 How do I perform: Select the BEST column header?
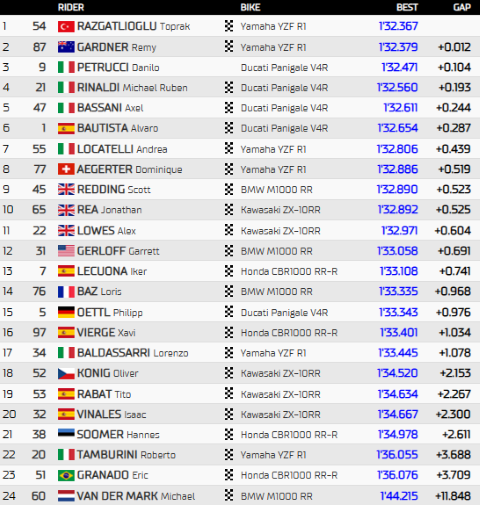[407, 7]
